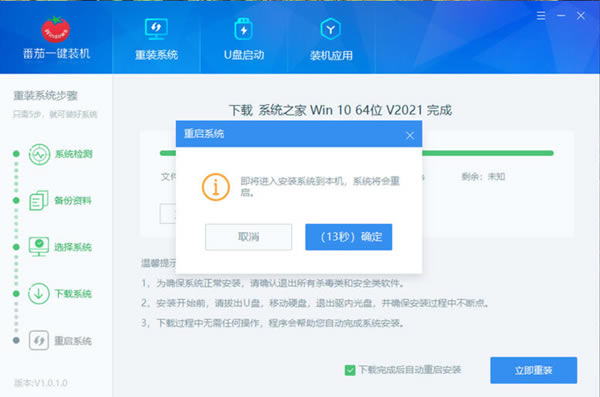Image resolution: width=600 pixels, height=397 pixels.
Task: Click tip 2 about removing U盘
Action: pyautogui.click(x=315, y=303)
